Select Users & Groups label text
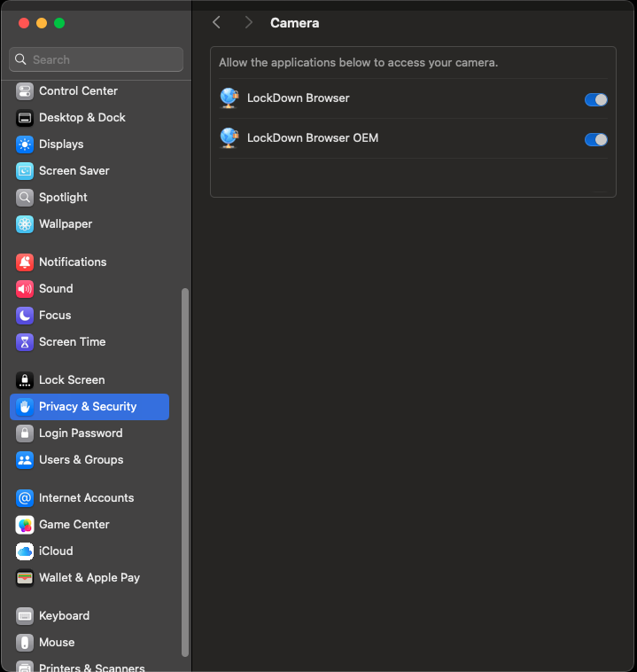The width and height of the screenshot is (637, 672). (82, 459)
